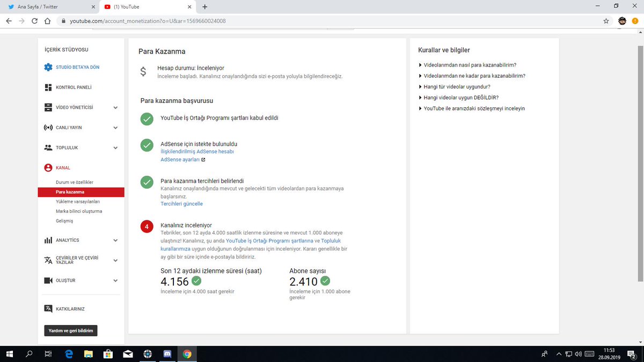Viewport: 644px width, 362px height.
Task: Click green check beside 4.156 watch hours
Action: pos(196,280)
